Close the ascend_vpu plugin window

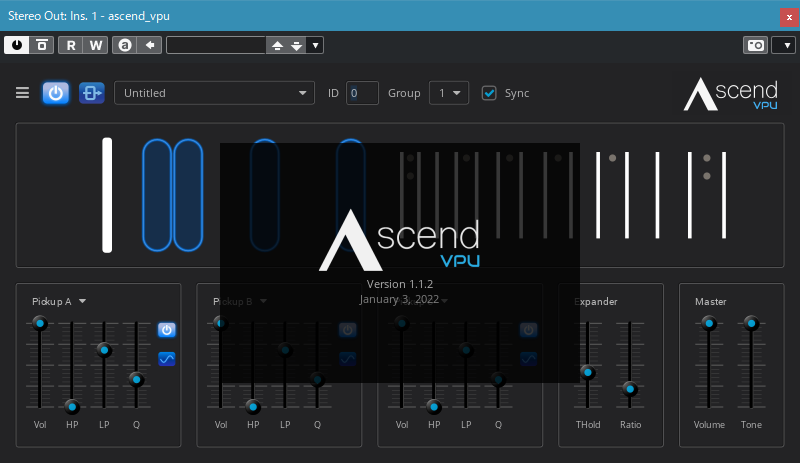coord(789,17)
